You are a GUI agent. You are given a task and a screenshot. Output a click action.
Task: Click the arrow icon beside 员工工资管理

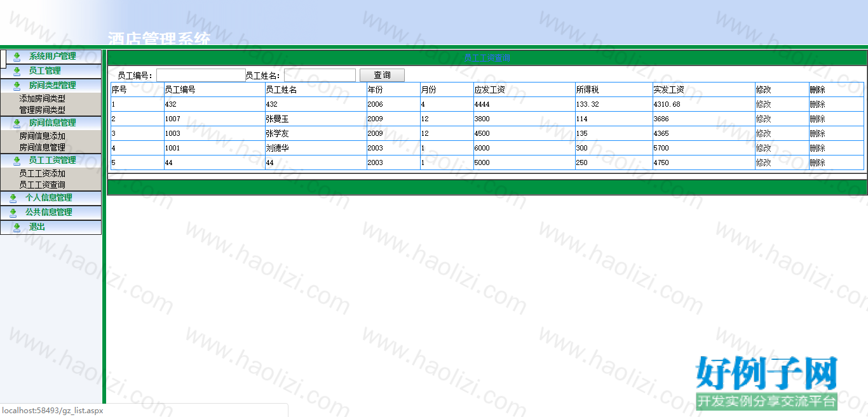[x=17, y=161]
